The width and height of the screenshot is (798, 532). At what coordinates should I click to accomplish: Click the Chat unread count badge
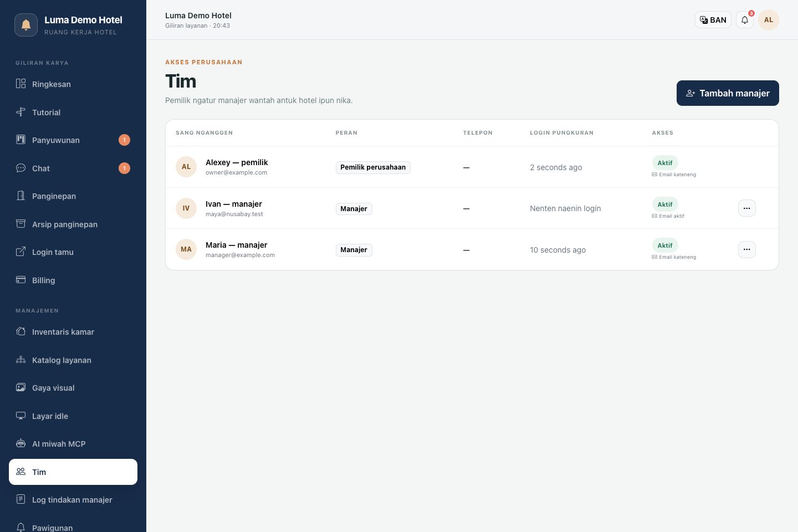pyautogui.click(x=125, y=168)
